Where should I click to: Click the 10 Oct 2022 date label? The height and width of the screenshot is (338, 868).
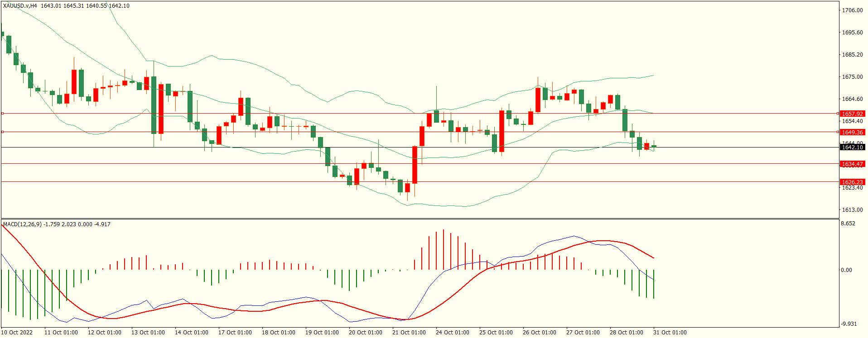[x=17, y=333]
